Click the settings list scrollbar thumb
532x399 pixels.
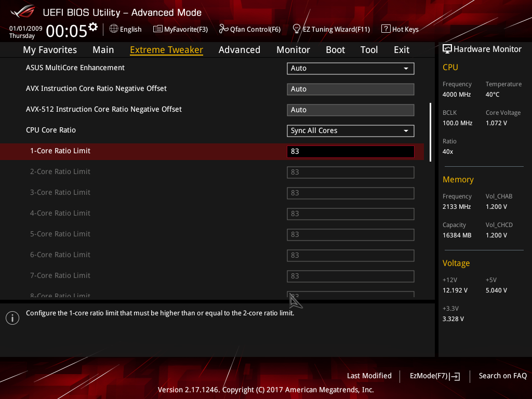point(430,132)
